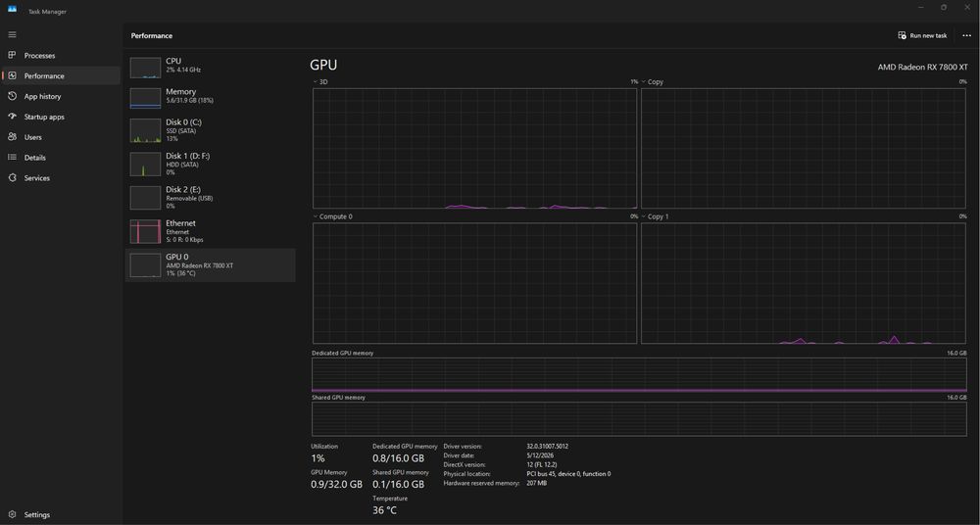This screenshot has width=980, height=525.
Task: Click the App history clock icon
Action: tap(12, 96)
